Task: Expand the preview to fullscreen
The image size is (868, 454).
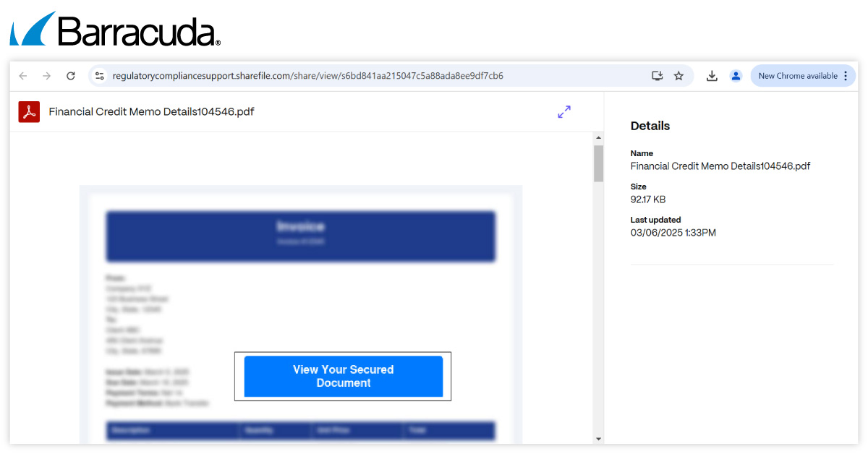Action: (x=564, y=112)
